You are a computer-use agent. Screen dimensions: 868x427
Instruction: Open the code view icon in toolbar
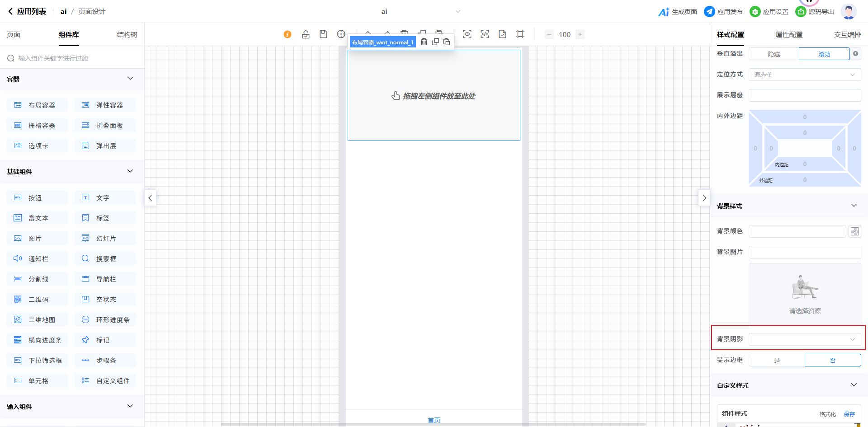tap(485, 34)
